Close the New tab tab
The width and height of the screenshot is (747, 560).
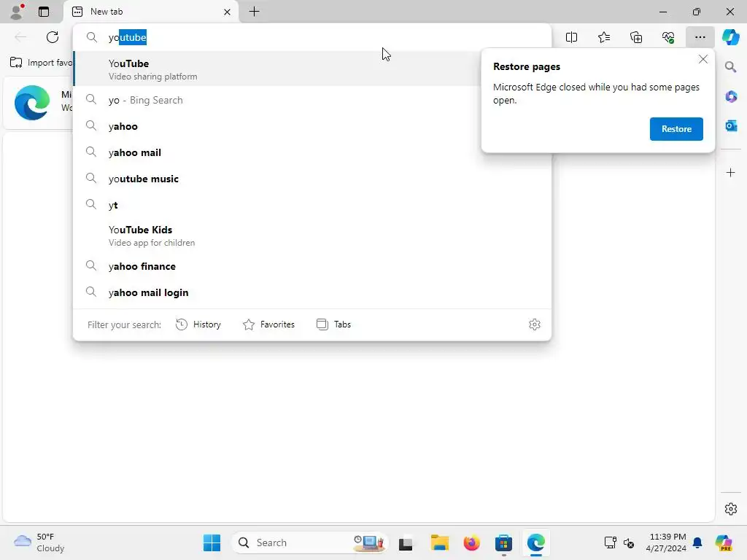[x=228, y=12]
